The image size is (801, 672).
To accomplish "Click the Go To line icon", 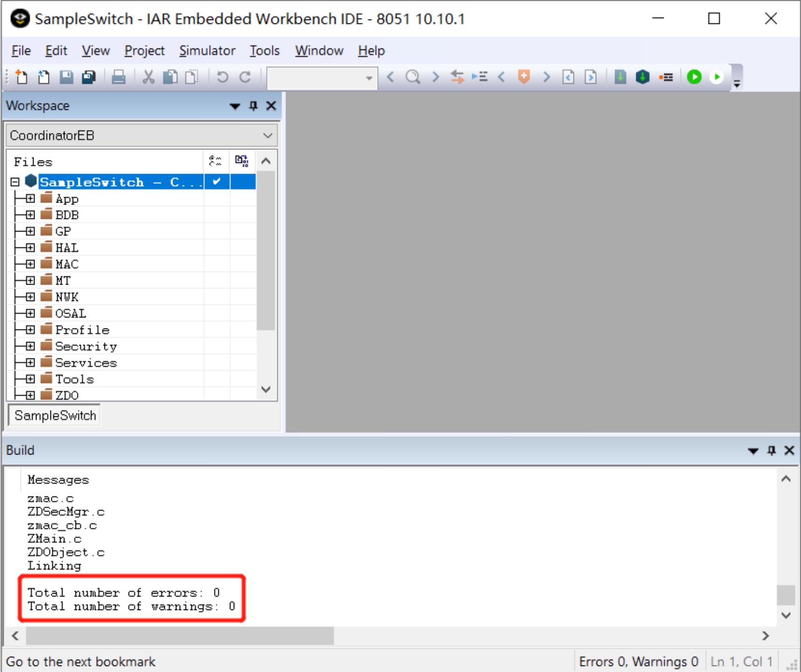I will (x=480, y=77).
